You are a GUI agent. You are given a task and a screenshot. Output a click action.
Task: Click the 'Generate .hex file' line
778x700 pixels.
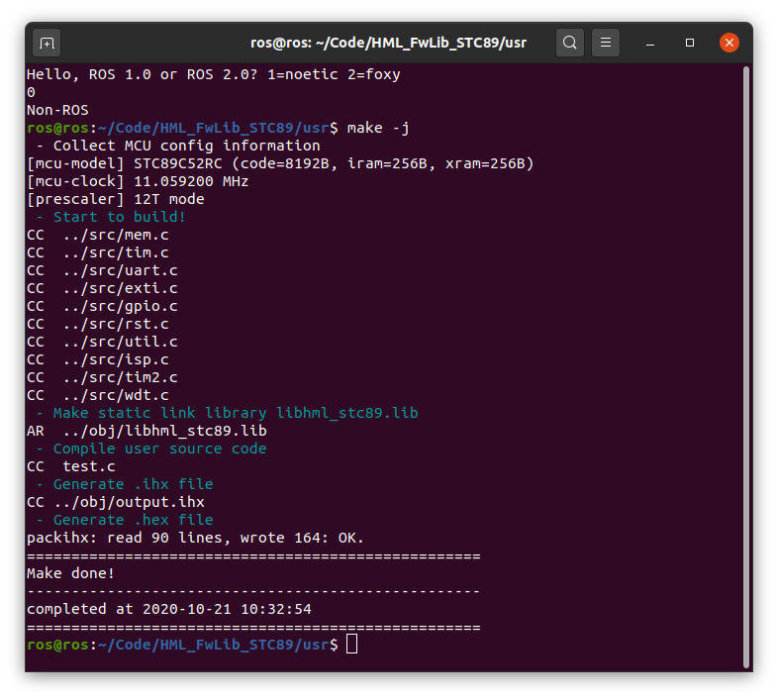click(125, 520)
